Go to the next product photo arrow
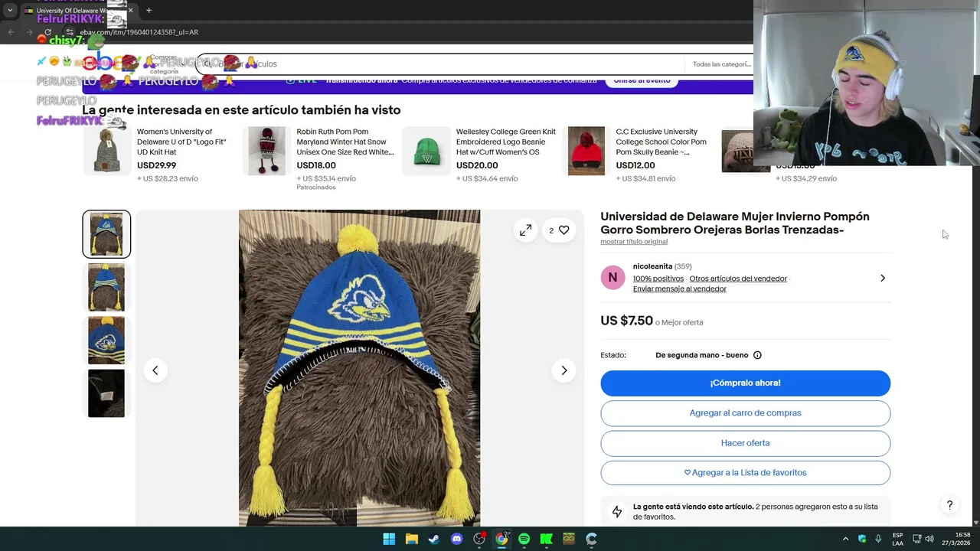Viewport: 980px width, 551px height. tap(564, 370)
